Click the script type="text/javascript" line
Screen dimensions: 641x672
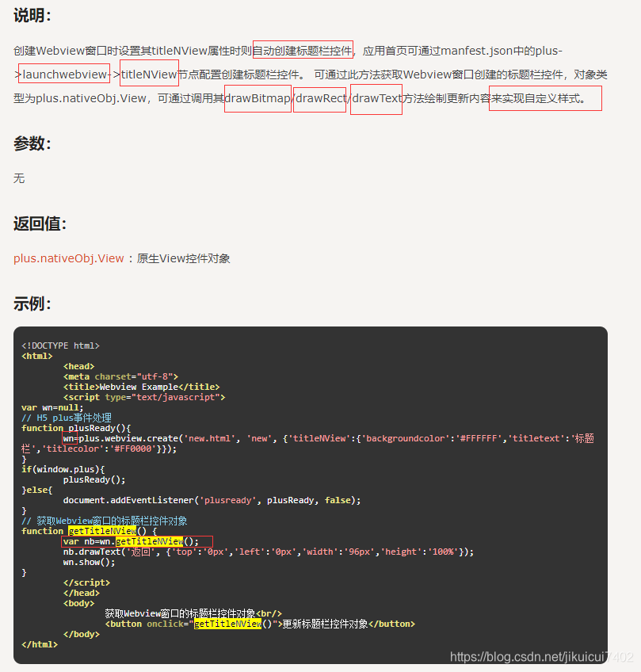(x=144, y=397)
